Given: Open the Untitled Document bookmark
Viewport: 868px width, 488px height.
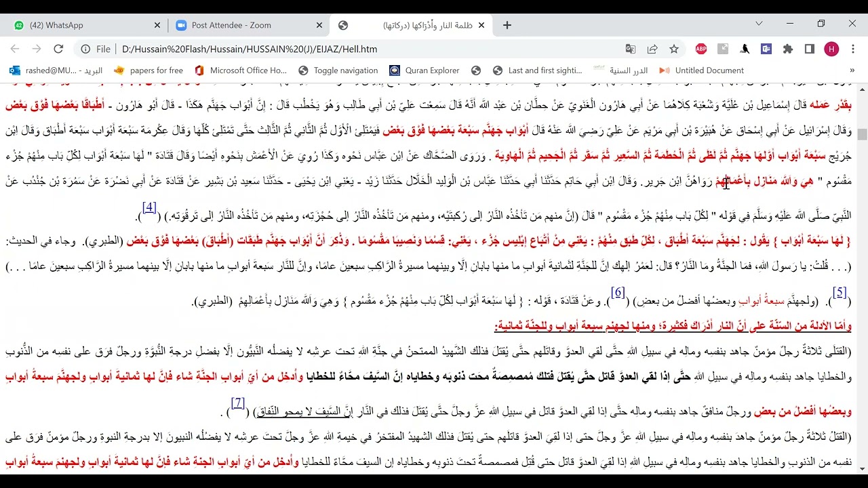Looking at the screenshot, I should pyautogui.click(x=701, y=70).
